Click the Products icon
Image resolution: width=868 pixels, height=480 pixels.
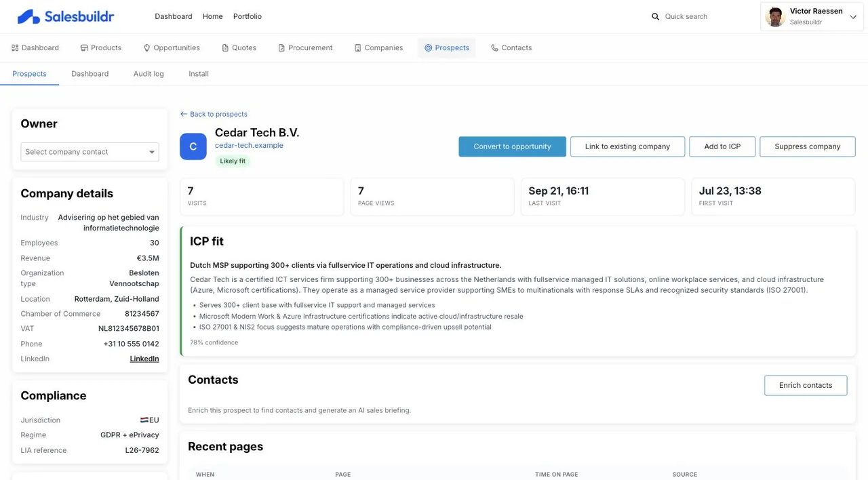point(84,48)
